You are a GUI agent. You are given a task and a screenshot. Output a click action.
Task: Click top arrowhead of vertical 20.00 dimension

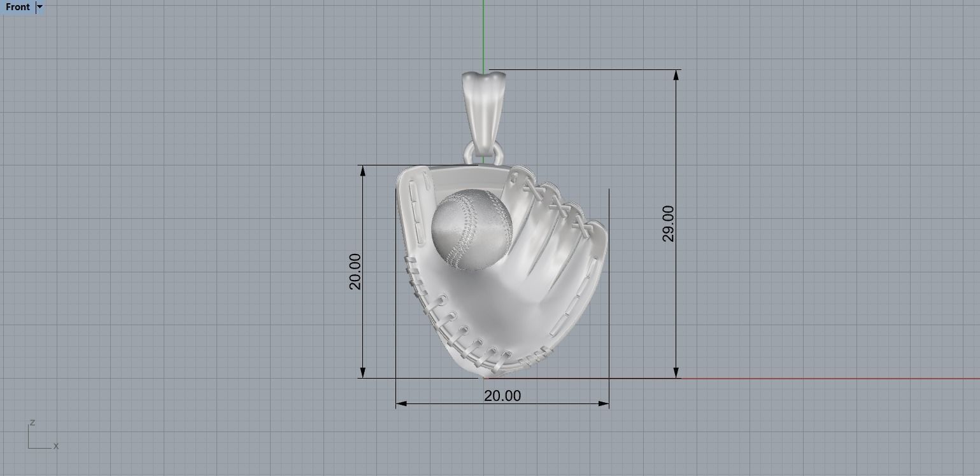(363, 171)
